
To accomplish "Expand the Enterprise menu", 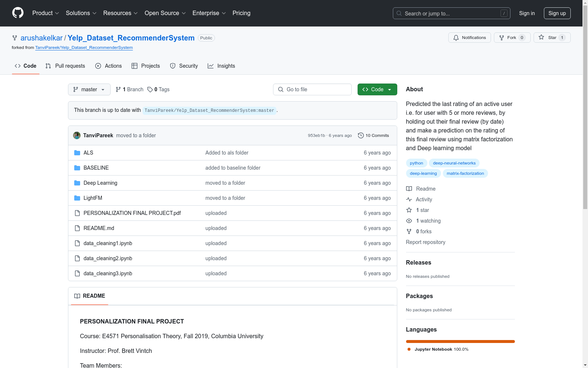I will pos(209,13).
